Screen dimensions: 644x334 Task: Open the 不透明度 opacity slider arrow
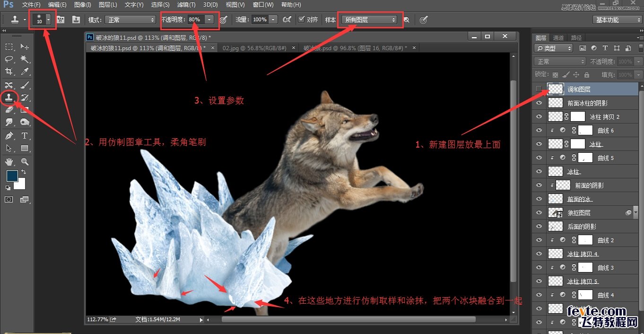[209, 20]
